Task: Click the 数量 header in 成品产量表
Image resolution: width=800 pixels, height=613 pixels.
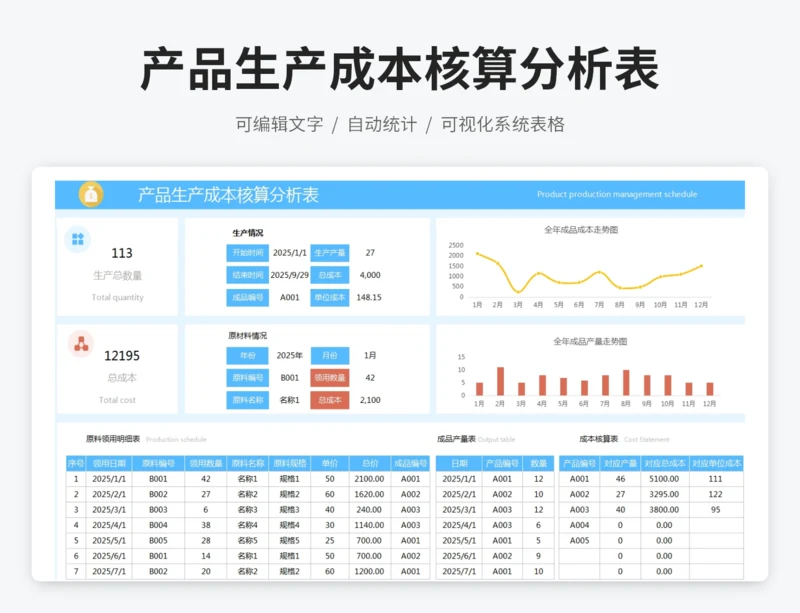Action: point(538,463)
